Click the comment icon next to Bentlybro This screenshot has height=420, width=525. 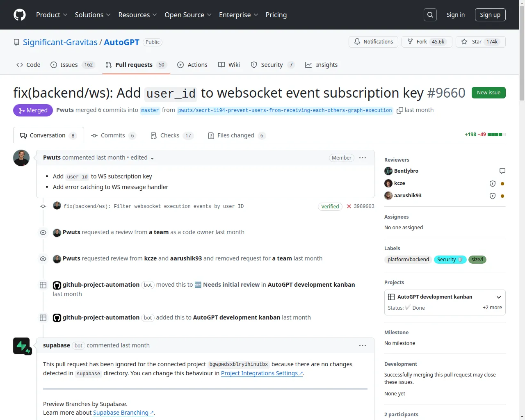502,171
